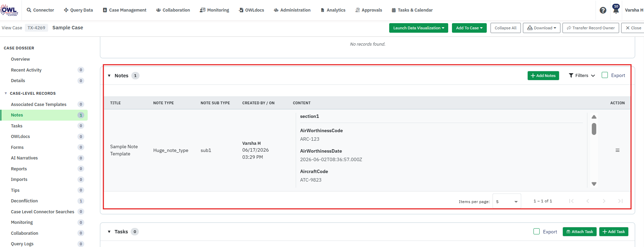Select Associated Case Templates in sidebar
644x247 pixels.
[39, 105]
